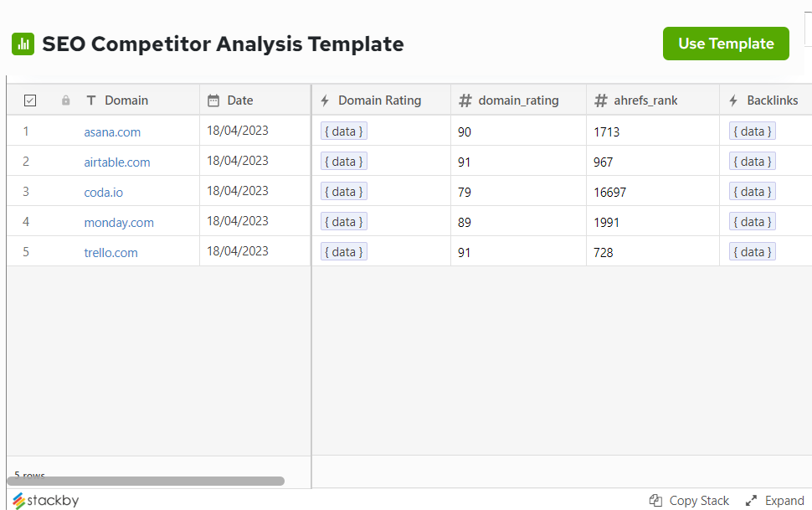Open the asana.com link
812x510 pixels.
pos(112,132)
